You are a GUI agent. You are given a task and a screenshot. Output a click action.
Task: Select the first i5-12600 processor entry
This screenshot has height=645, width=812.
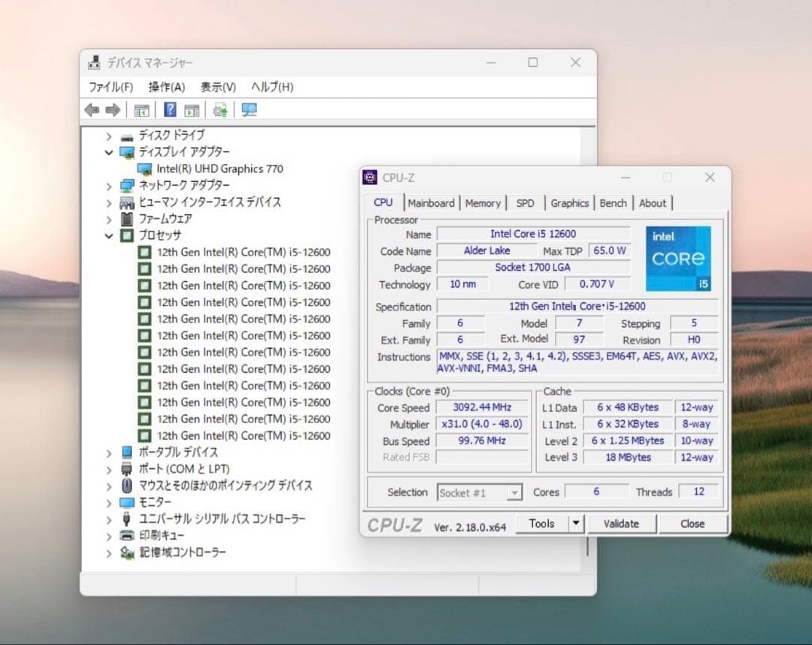244,252
